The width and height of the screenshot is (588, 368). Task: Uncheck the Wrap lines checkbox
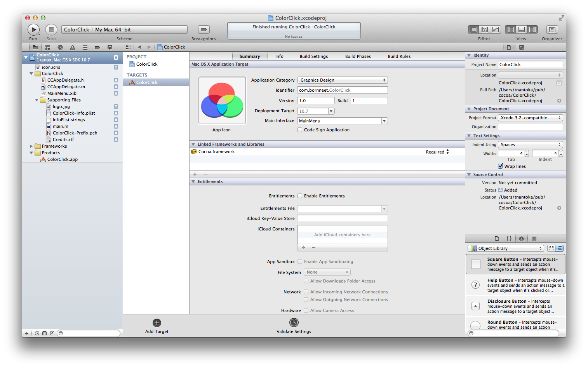[500, 166]
